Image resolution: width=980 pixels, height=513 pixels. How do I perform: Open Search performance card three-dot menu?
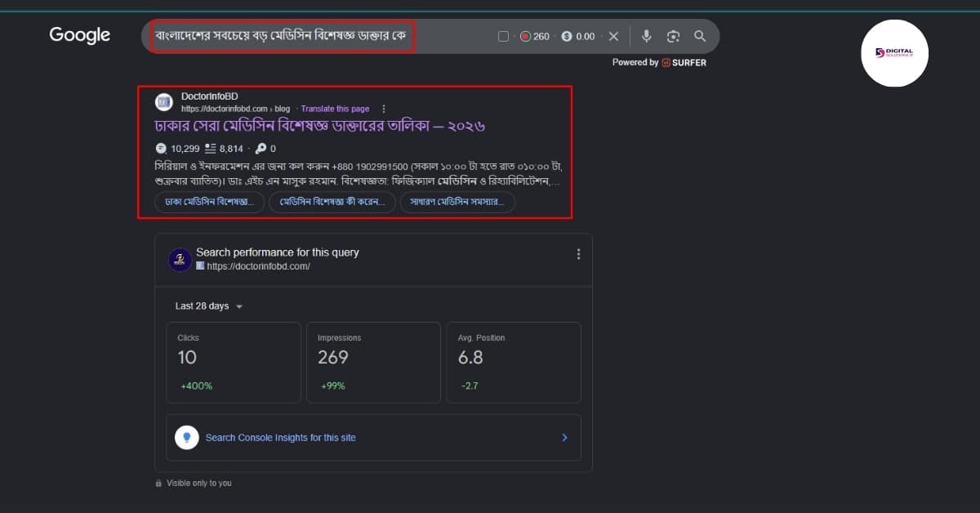pyautogui.click(x=578, y=254)
